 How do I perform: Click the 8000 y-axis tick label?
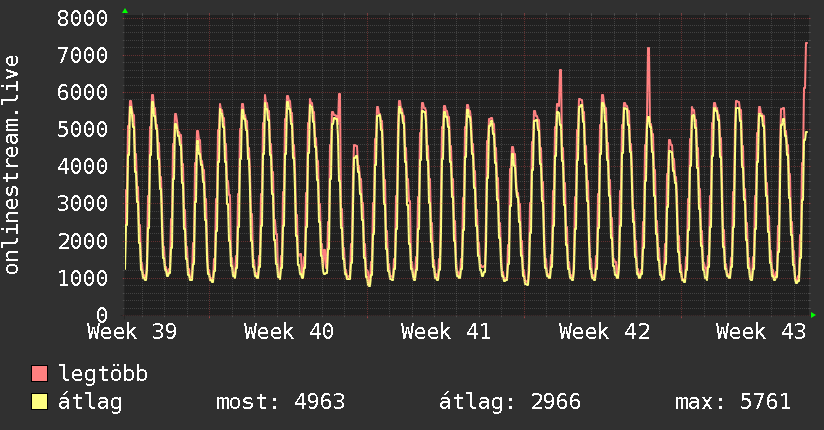click(x=83, y=18)
